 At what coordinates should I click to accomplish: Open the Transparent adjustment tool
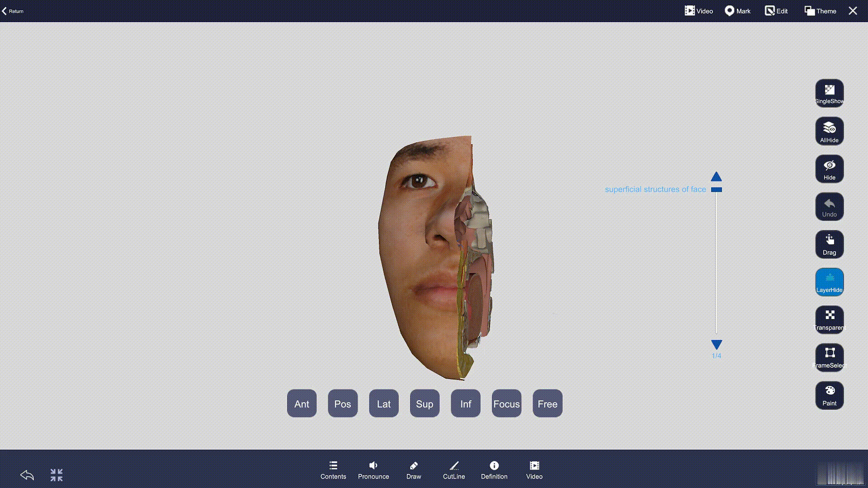click(829, 319)
